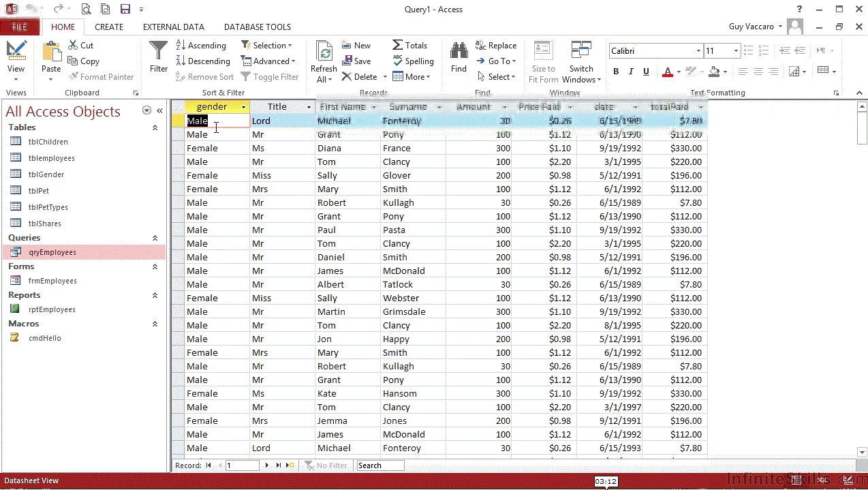Open the DATABASE TOOLS tab
The width and height of the screenshot is (868, 490).
[x=258, y=27]
